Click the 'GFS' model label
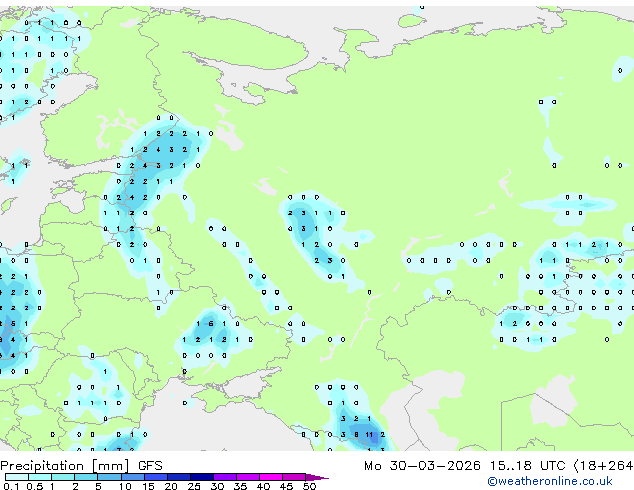Viewport: 634px width, 490px height. 150,466
